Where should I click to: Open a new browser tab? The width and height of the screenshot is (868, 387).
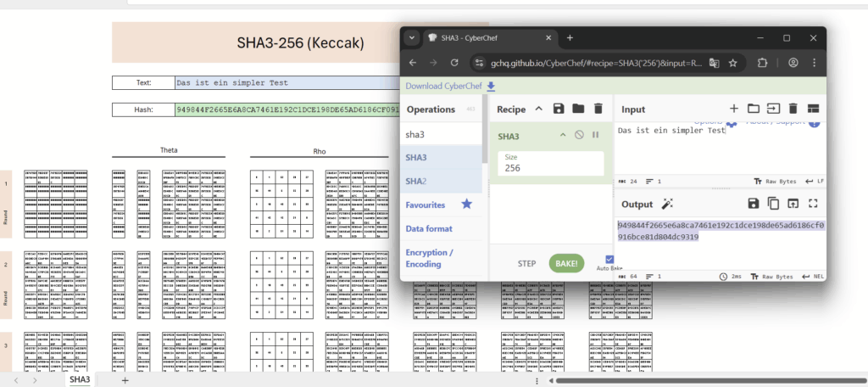coord(570,37)
